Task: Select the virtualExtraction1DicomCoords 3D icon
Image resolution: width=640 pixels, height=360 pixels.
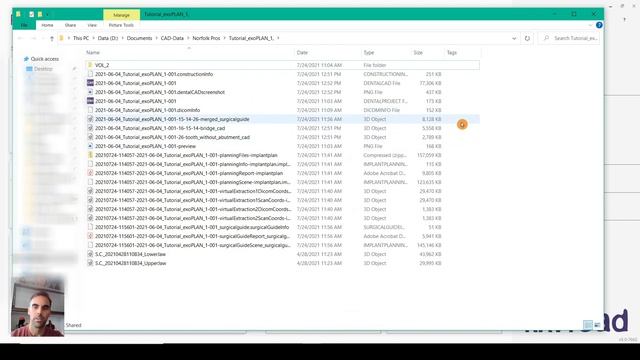Action: (x=90, y=191)
